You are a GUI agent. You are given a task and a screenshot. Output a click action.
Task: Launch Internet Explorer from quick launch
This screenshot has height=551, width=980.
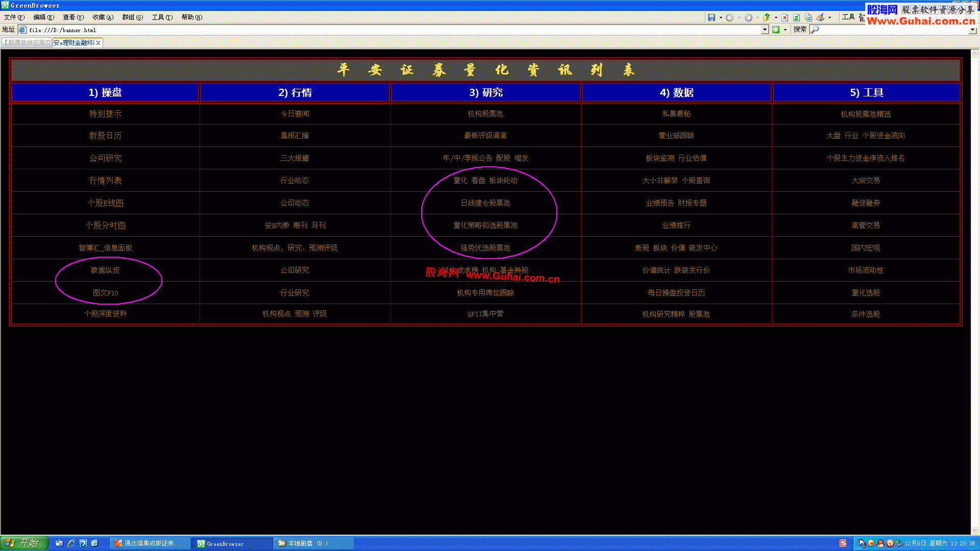(71, 543)
